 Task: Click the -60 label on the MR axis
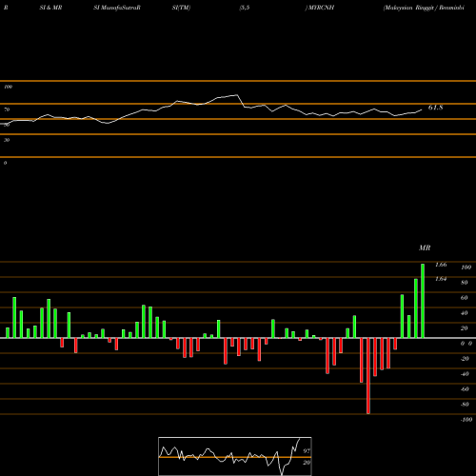coord(465,389)
